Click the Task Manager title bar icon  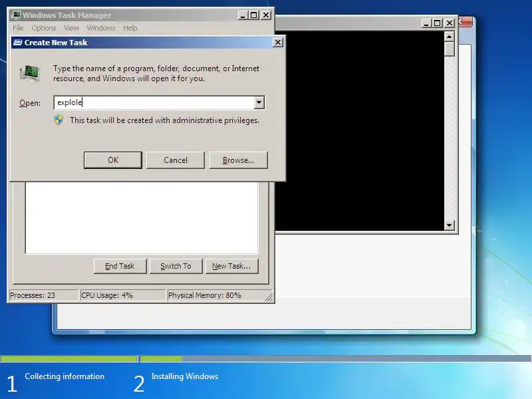tap(15, 15)
